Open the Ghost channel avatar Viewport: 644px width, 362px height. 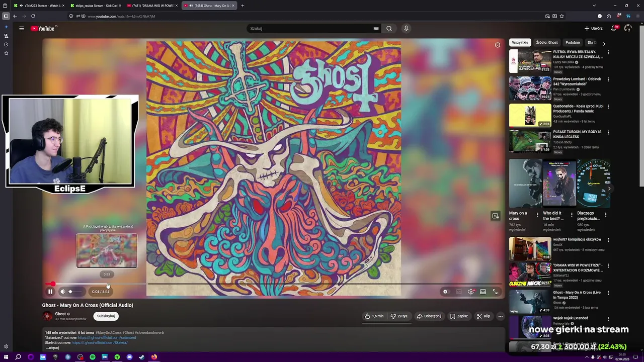pyautogui.click(x=47, y=316)
